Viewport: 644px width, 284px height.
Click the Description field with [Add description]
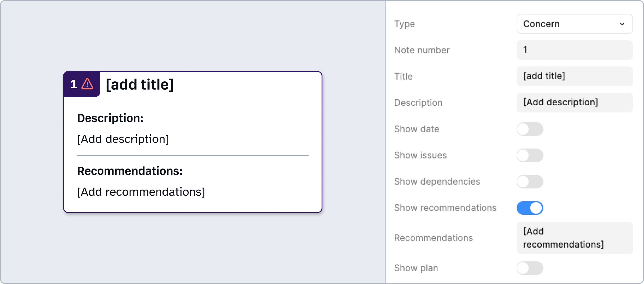574,102
